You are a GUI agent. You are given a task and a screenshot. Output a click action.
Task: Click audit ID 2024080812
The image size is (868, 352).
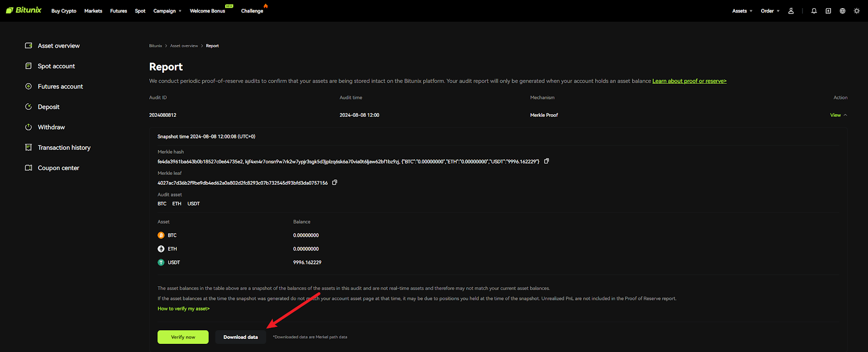coord(163,115)
